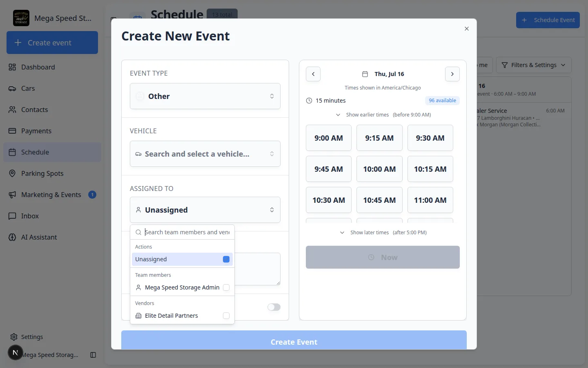
Task: Click the 96 available badge
Action: (x=442, y=101)
